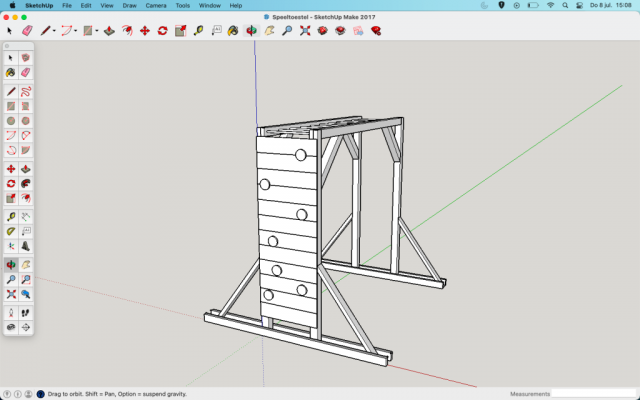Screen dimensions: 640x400
Task: Click the user sign-in status bar icon
Action: coord(28,394)
